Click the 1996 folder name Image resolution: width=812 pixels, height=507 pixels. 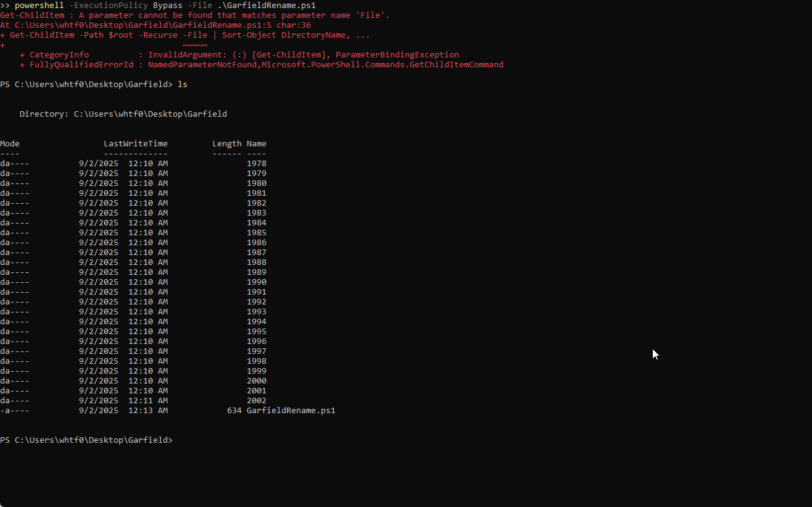click(256, 341)
